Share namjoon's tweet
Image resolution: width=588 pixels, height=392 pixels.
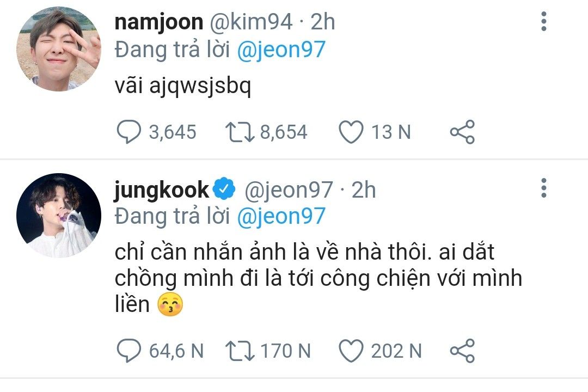pos(462,132)
